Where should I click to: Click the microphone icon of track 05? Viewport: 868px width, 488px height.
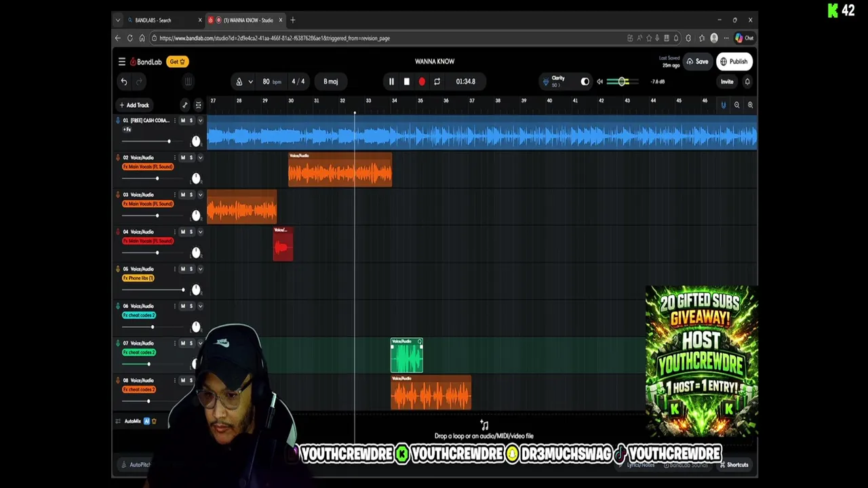(118, 269)
